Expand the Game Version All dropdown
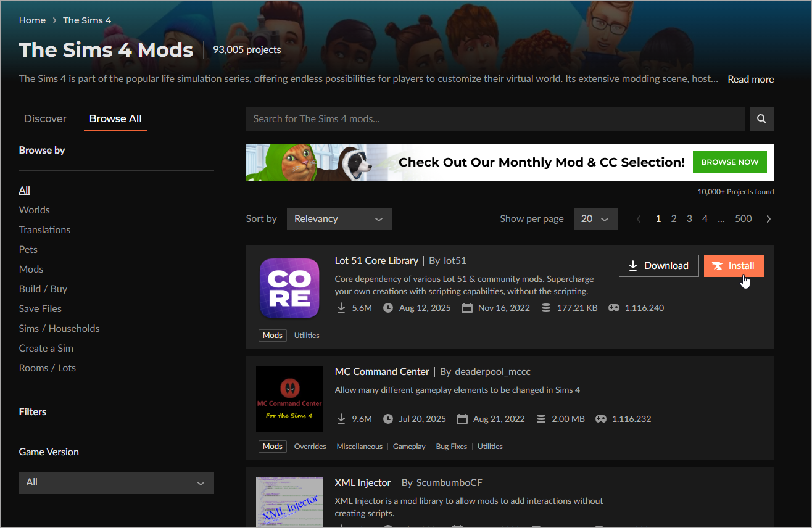Viewport: 812px width, 528px height. [117, 482]
